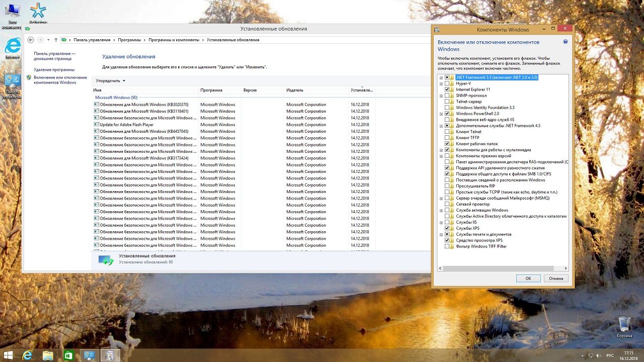The width and height of the screenshot is (644, 362).
Task: Open Internet Explorer from the taskbar
Action: click(27, 355)
